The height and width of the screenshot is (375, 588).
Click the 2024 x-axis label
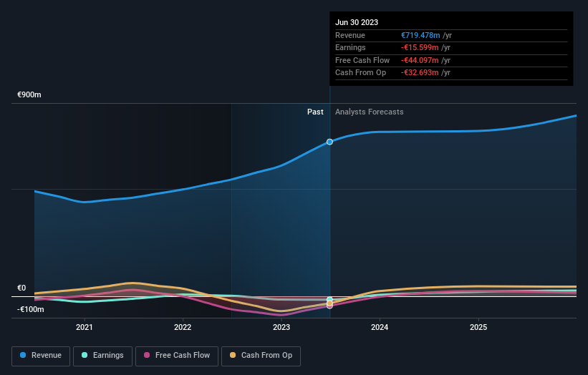[x=380, y=327]
